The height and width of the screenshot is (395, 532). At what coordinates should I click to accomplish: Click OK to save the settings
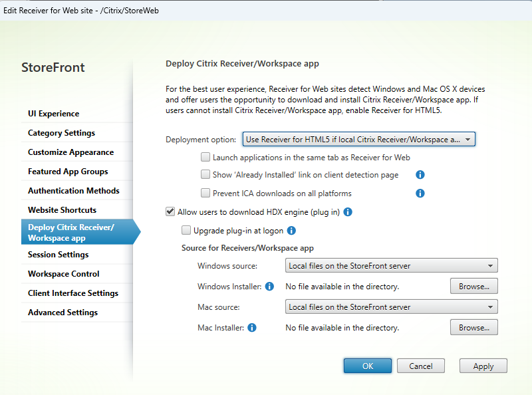point(368,366)
